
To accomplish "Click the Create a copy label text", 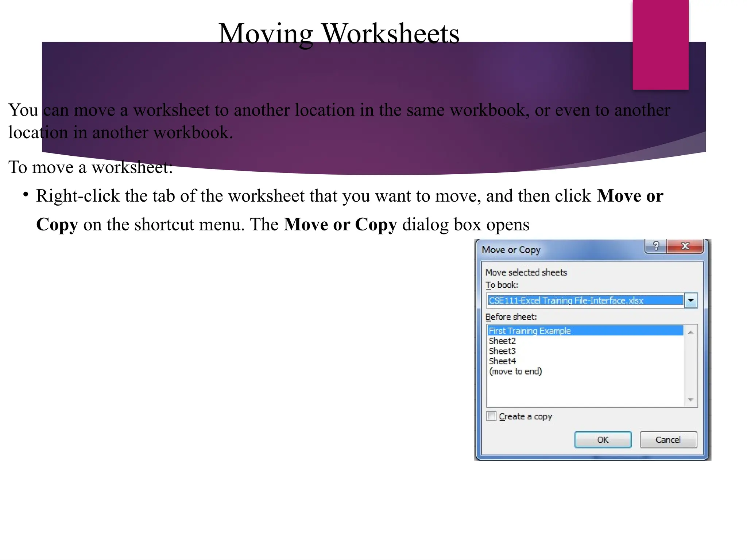I will (525, 416).
